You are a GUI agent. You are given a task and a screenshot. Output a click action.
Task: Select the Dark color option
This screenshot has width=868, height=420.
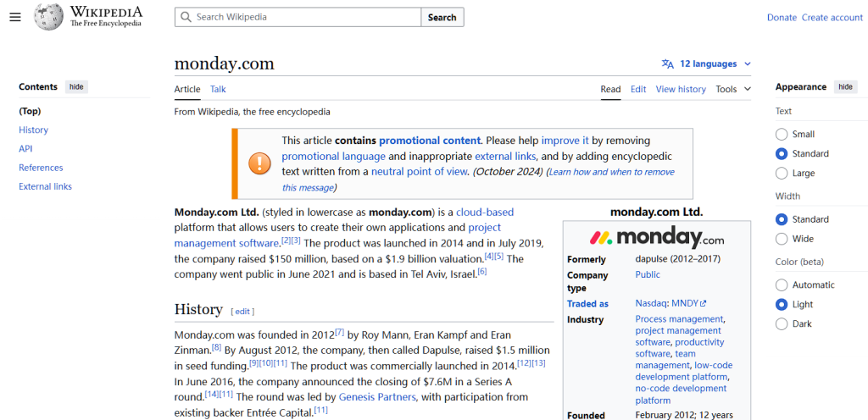pyautogui.click(x=781, y=323)
